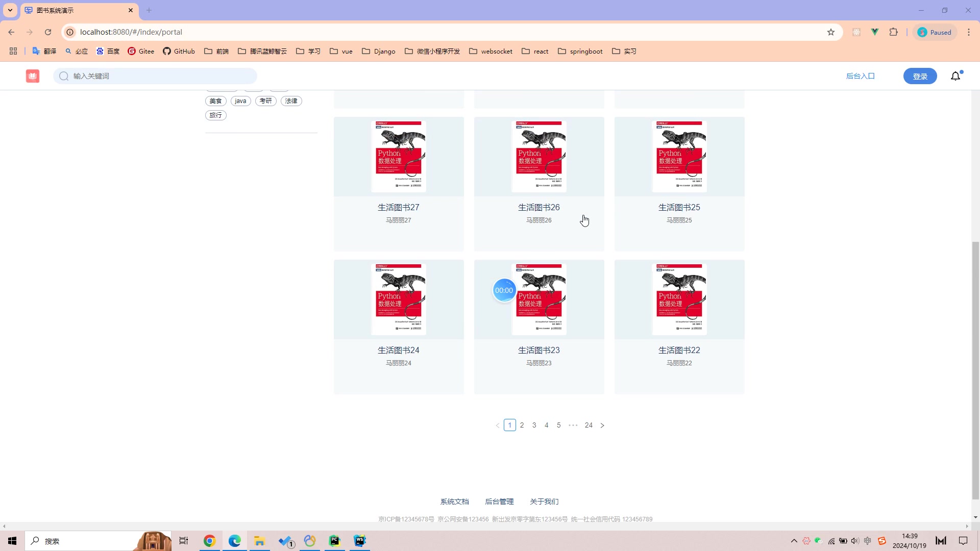Viewport: 980px width, 551px height.
Task: Open the 后台入口 link
Action: pos(860,76)
